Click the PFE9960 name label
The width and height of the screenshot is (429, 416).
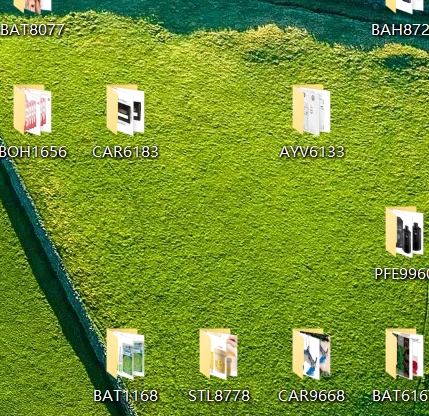click(x=402, y=274)
